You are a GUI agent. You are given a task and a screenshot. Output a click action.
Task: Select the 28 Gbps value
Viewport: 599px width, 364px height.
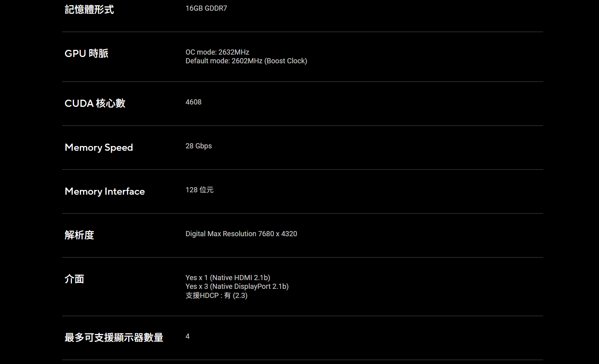(199, 146)
